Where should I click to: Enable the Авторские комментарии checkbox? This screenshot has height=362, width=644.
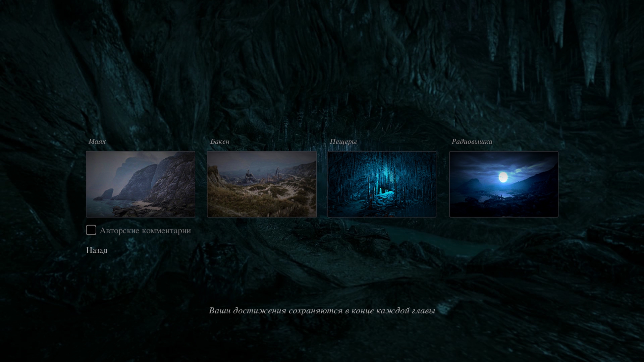(x=91, y=230)
